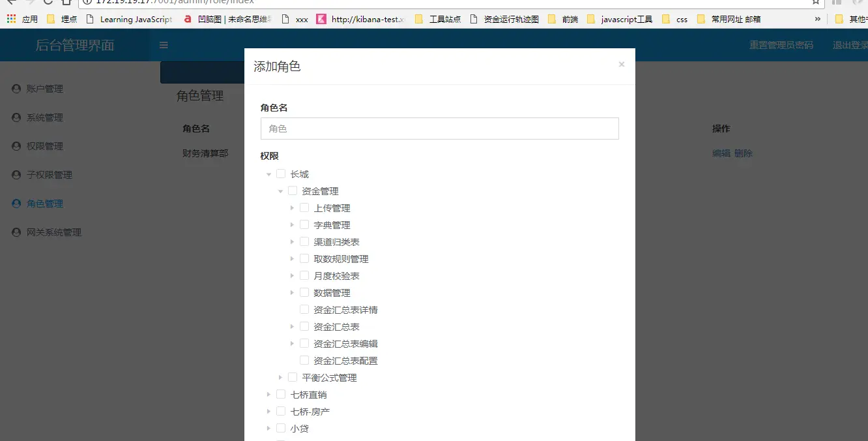Click the 月度校验表 tree label
868x441 pixels.
point(337,276)
